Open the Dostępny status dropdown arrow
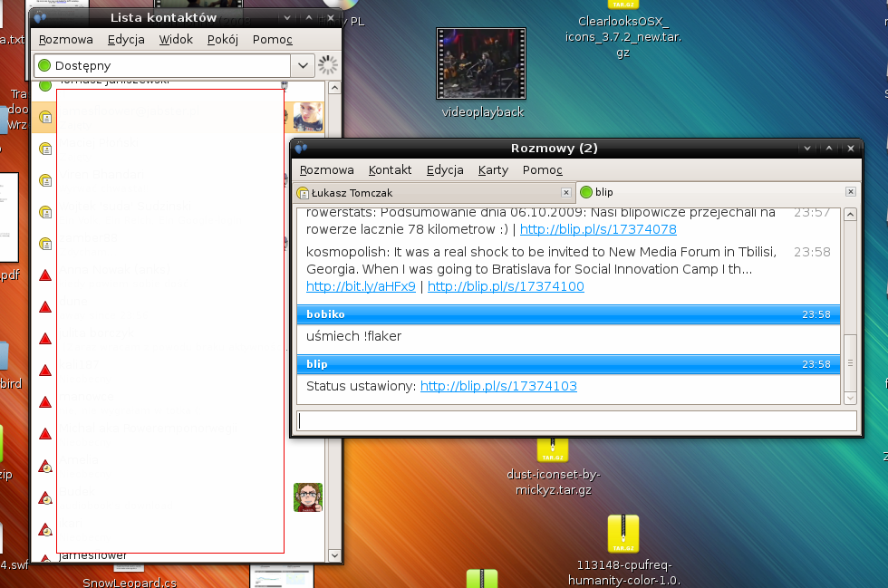Viewport: 888px width, 588px height. pos(302,65)
